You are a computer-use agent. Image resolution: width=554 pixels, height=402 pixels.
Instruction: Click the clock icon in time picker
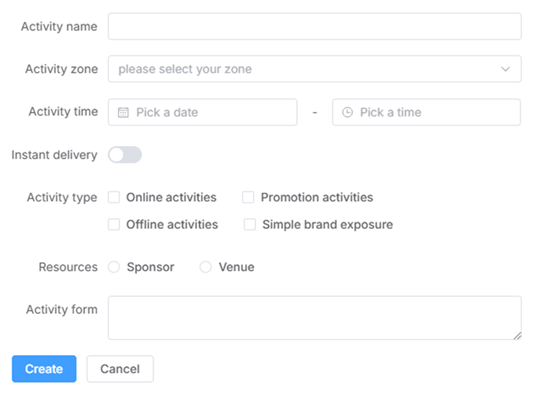click(x=347, y=112)
